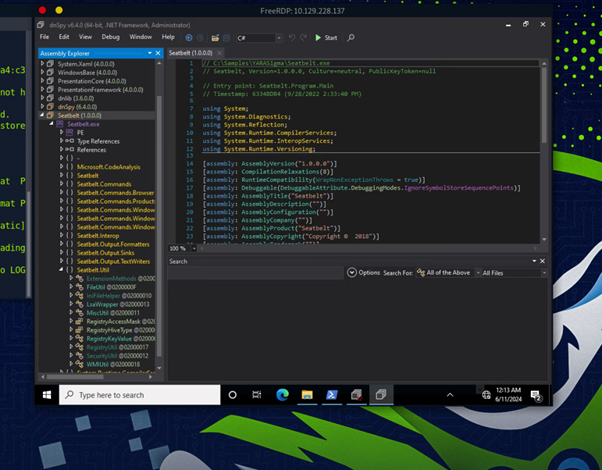Image resolution: width=602 pixels, height=470 pixels.
Task: Open the File menu
Action: [x=45, y=37]
